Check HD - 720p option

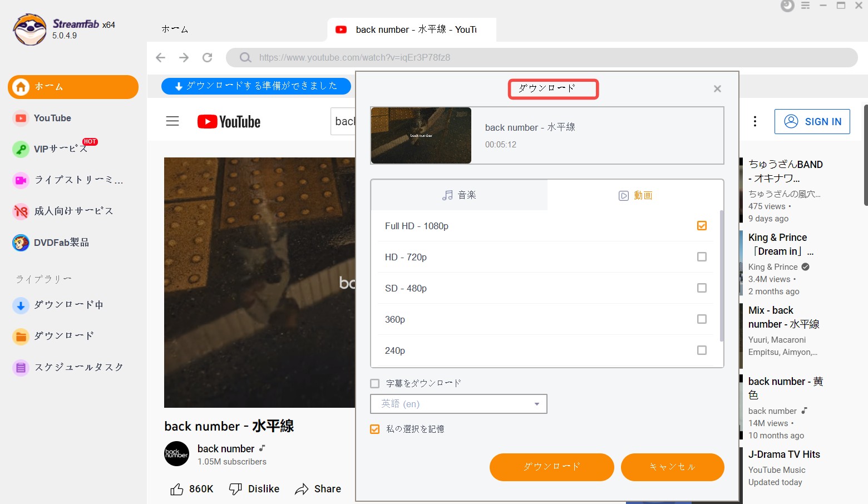pos(702,256)
